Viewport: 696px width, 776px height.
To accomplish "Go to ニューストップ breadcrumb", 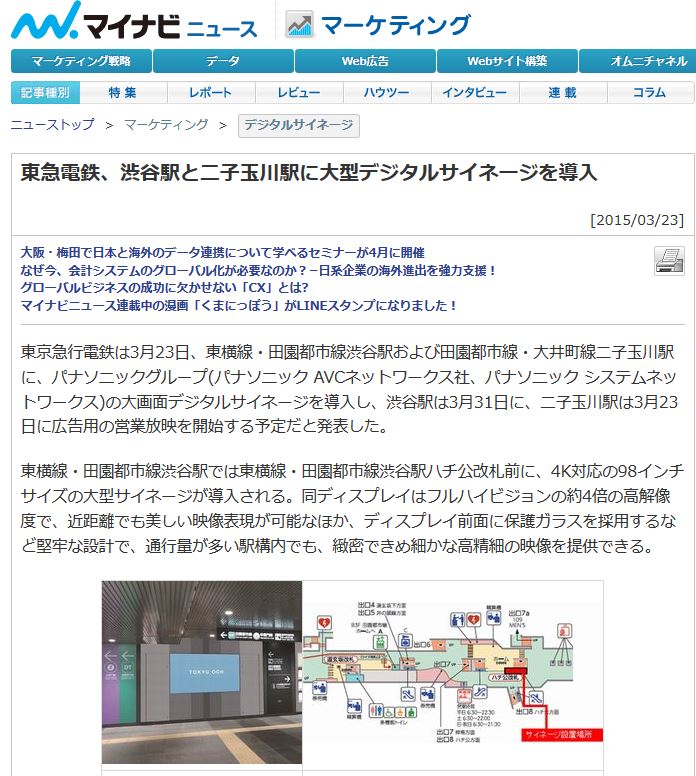I will (x=52, y=125).
